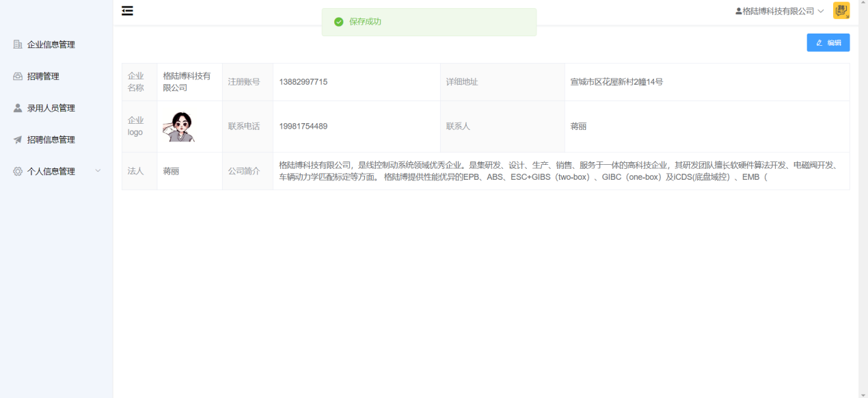868x398 pixels.
Task: Click the 联系电话 label cell
Action: pos(247,127)
